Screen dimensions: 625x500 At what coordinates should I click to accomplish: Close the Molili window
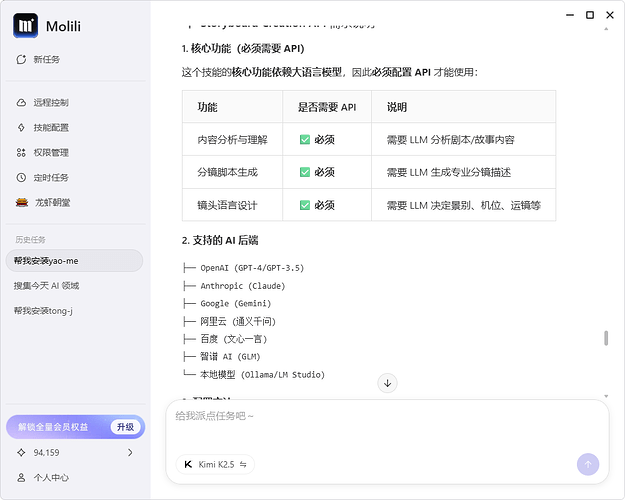(610, 15)
